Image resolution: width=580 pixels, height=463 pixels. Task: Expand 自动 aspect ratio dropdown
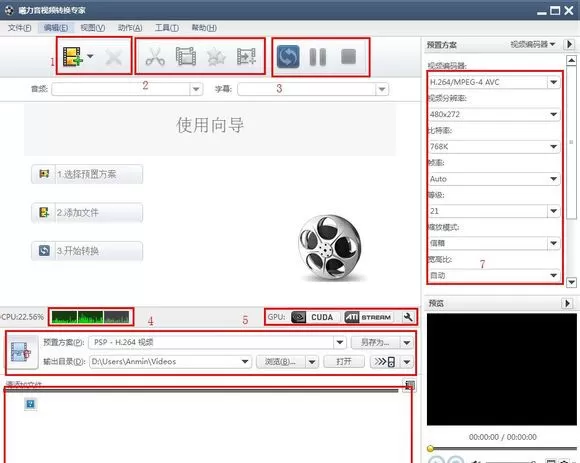pos(553,275)
